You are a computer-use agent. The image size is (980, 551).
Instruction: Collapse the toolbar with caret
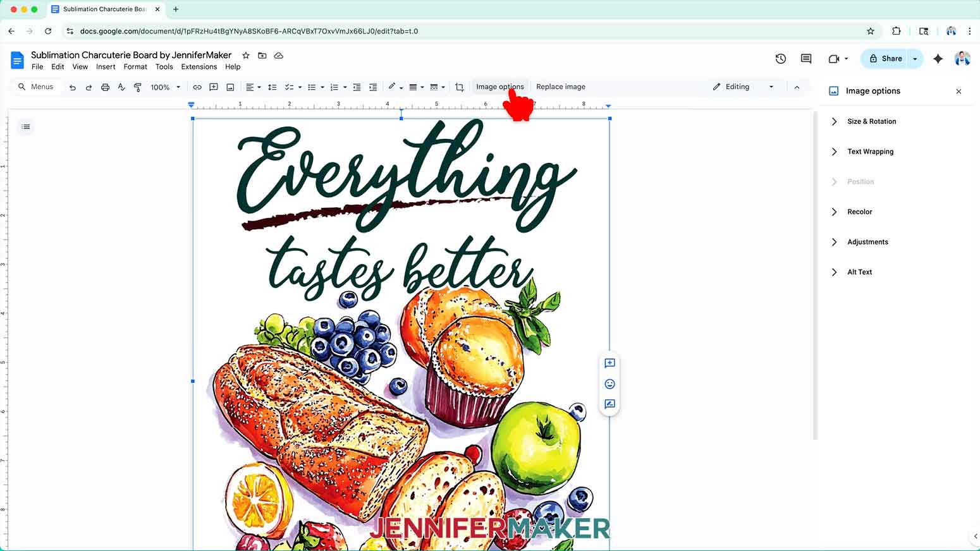click(797, 87)
